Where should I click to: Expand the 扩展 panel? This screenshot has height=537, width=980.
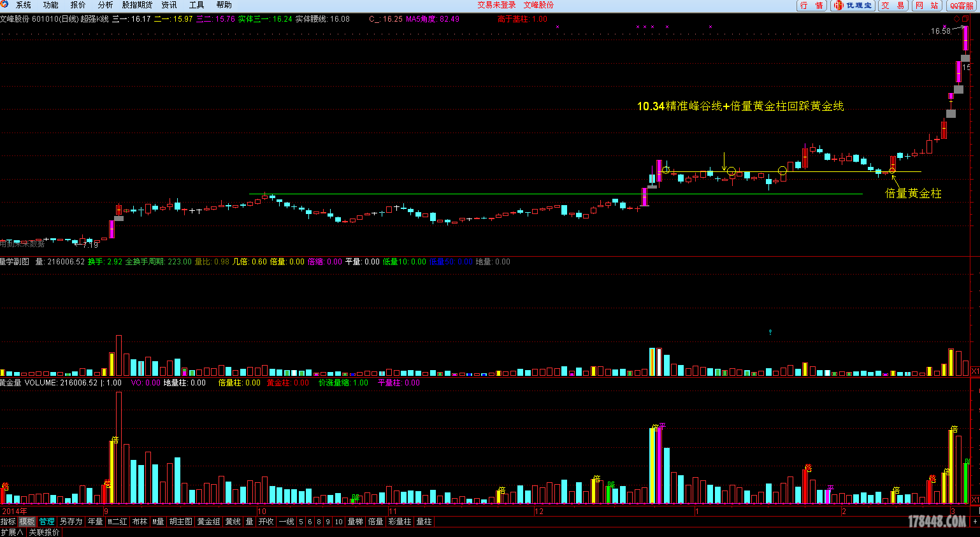click(x=12, y=532)
